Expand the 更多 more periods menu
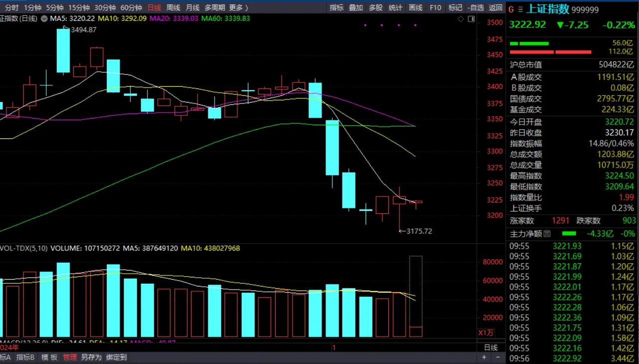 pos(239,7)
